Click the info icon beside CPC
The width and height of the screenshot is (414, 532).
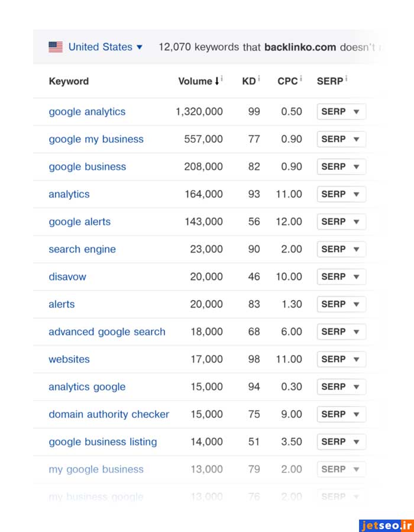[x=301, y=79]
